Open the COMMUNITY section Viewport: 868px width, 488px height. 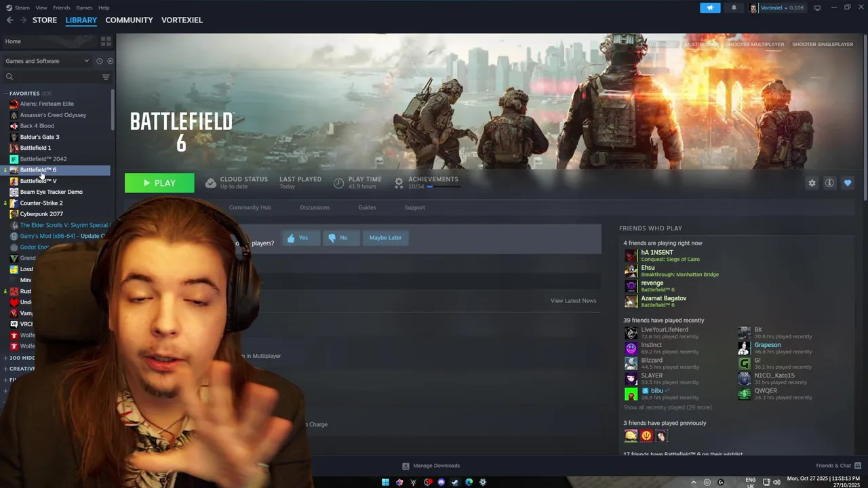[129, 20]
